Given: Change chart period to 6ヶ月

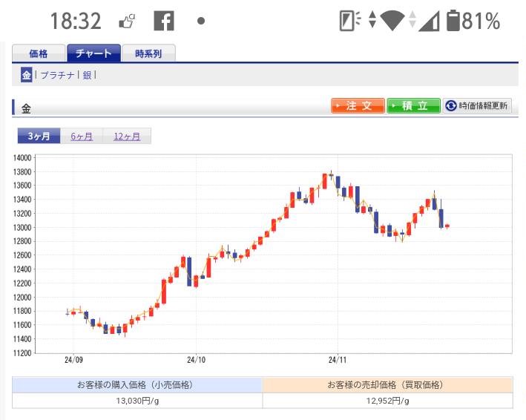Looking at the screenshot, I should coord(82,136).
